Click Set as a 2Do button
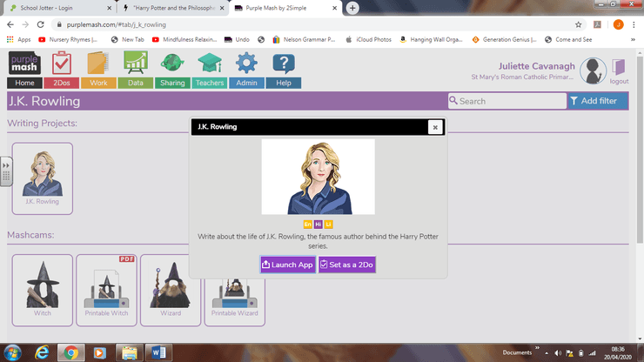The height and width of the screenshot is (362, 644). tap(347, 265)
